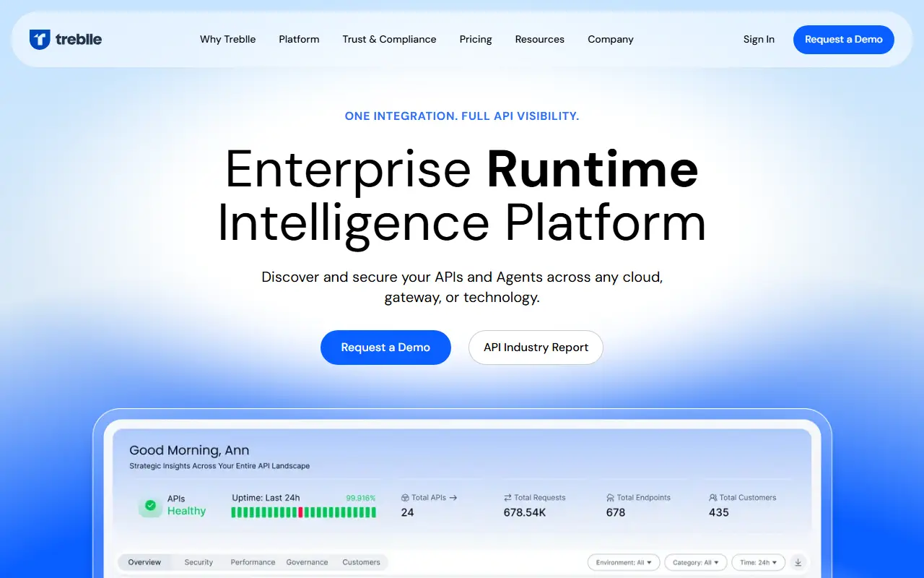924x578 pixels.
Task: Click the people icon beside Total Customers
Action: 713,498
